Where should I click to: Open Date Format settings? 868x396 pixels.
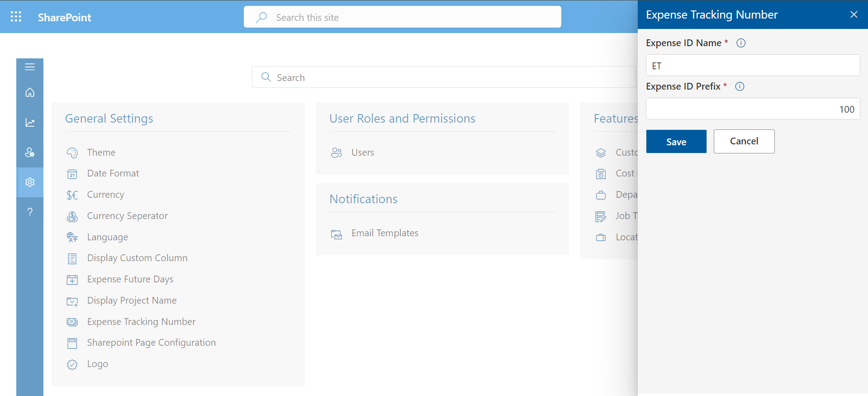pyautogui.click(x=113, y=173)
